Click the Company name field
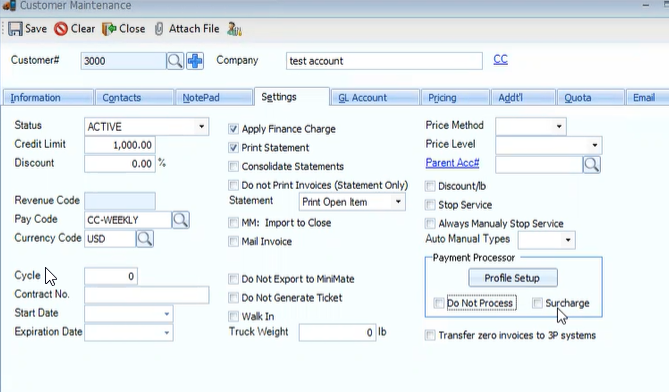Screen dimensions: 669x392 384,61
